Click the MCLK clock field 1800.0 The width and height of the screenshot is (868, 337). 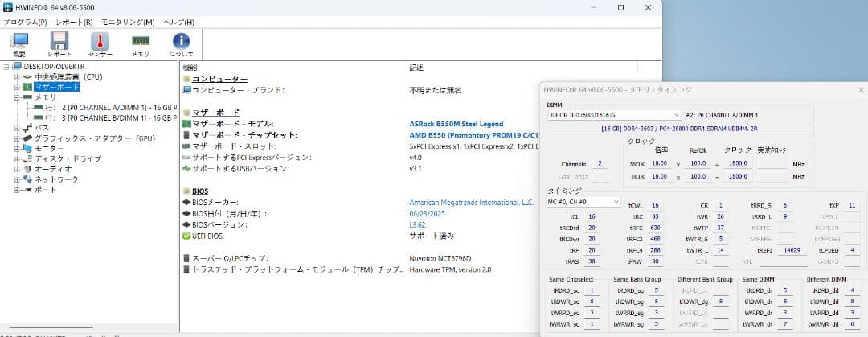tap(739, 163)
